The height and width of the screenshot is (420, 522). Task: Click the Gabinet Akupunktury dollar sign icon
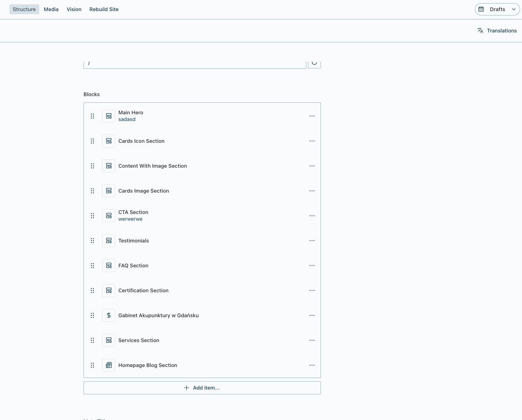tap(108, 316)
